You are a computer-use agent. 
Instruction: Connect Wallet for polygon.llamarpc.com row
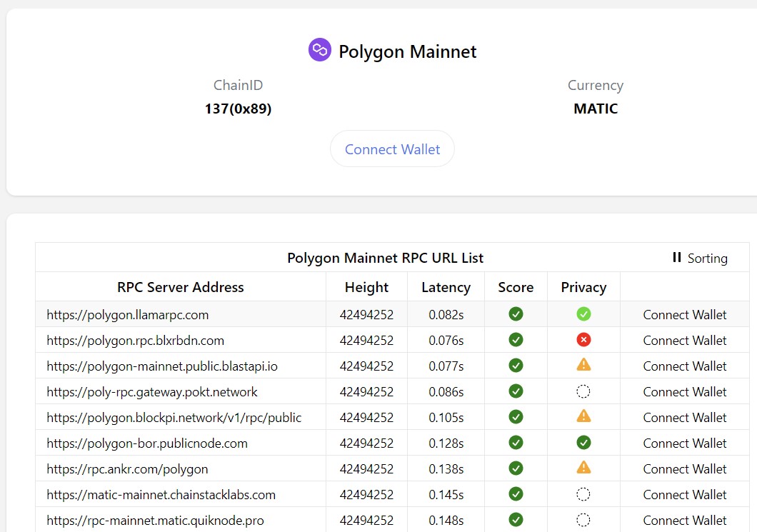685,315
